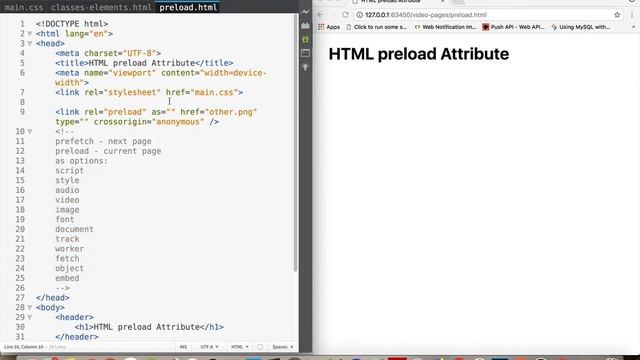Click 'Line 16, Column 10' cursor position
This screenshot has width=640, height=360.
[x=24, y=347]
